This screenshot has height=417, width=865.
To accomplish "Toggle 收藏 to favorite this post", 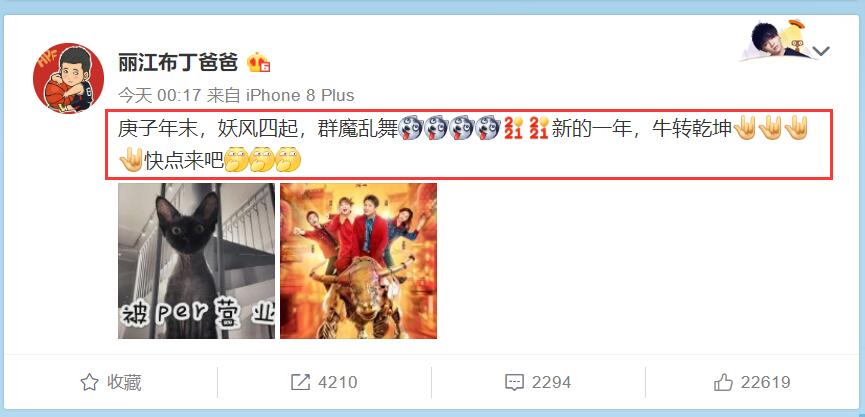I will 111,382.
